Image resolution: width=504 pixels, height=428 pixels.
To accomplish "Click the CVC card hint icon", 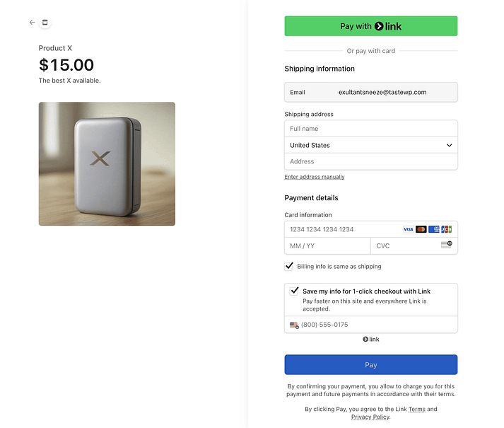I will pyautogui.click(x=446, y=245).
